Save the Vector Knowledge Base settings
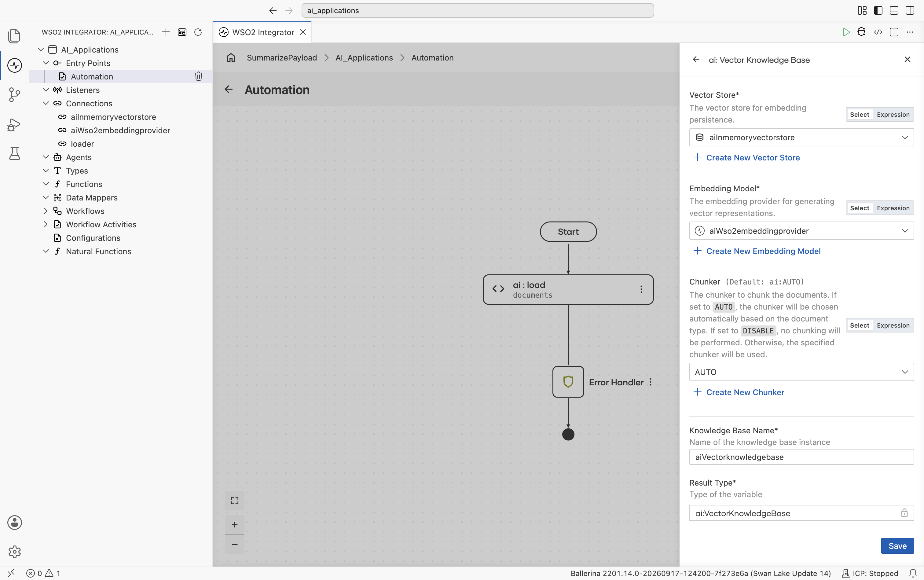This screenshot has height=580, width=924. coord(897,545)
